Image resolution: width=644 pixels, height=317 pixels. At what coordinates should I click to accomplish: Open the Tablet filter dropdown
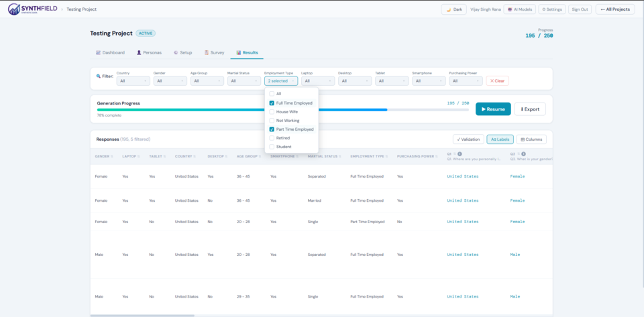[x=392, y=81]
